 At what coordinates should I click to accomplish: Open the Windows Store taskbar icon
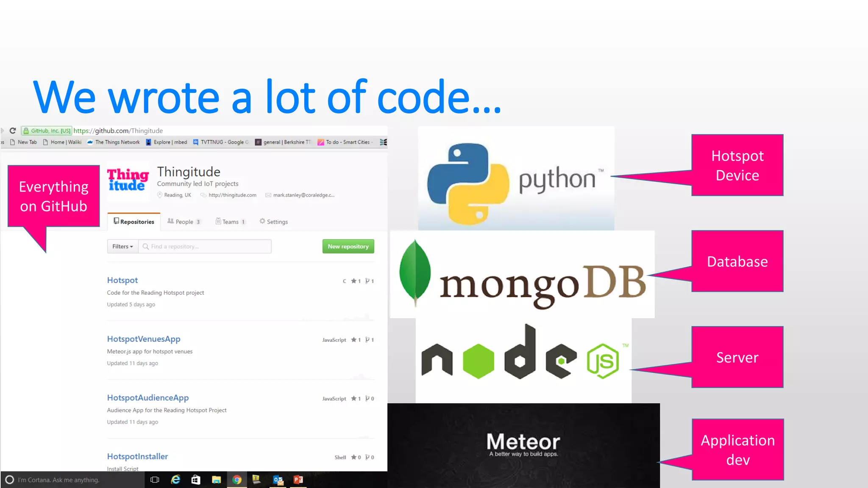click(196, 480)
